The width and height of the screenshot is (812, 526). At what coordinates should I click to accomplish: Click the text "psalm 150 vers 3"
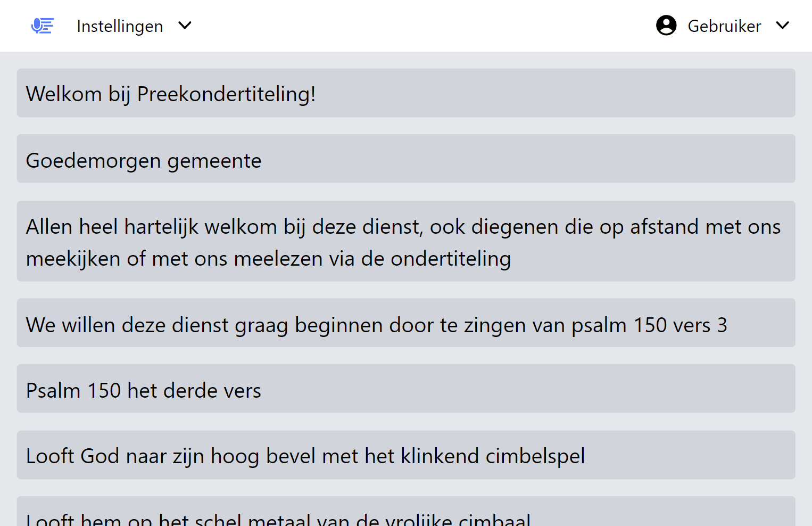pos(649,325)
